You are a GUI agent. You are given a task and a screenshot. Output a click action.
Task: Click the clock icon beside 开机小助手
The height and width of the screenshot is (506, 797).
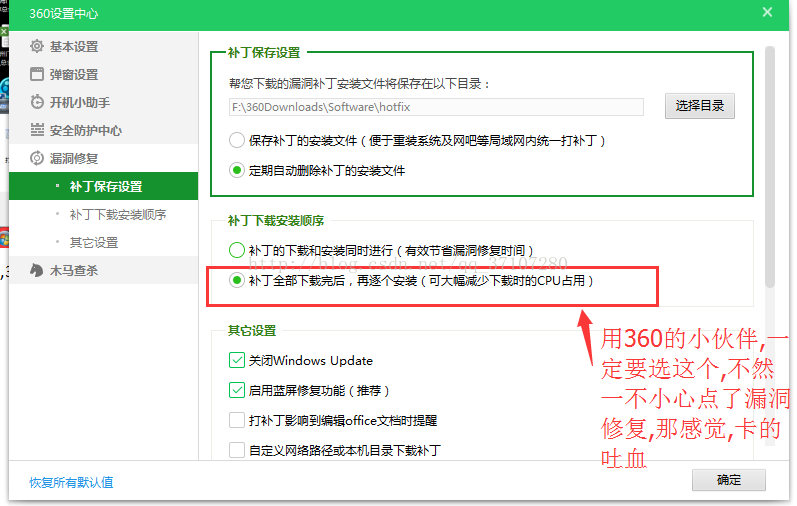point(37,102)
